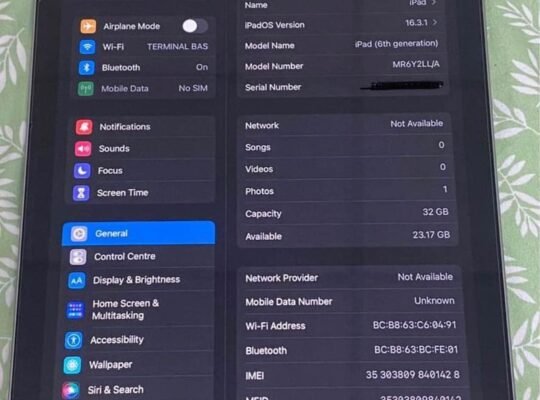Tap the Network row label
Viewport: 540px width, 400px height.
point(262,126)
